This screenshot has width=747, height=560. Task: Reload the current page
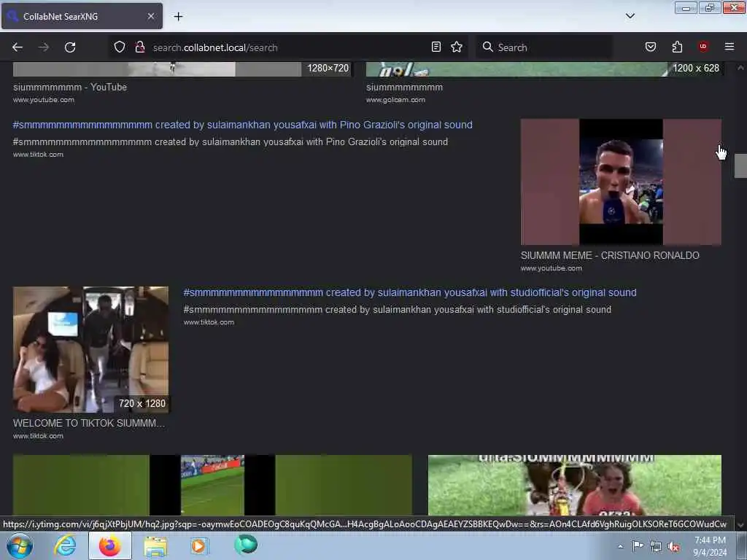pyautogui.click(x=70, y=47)
